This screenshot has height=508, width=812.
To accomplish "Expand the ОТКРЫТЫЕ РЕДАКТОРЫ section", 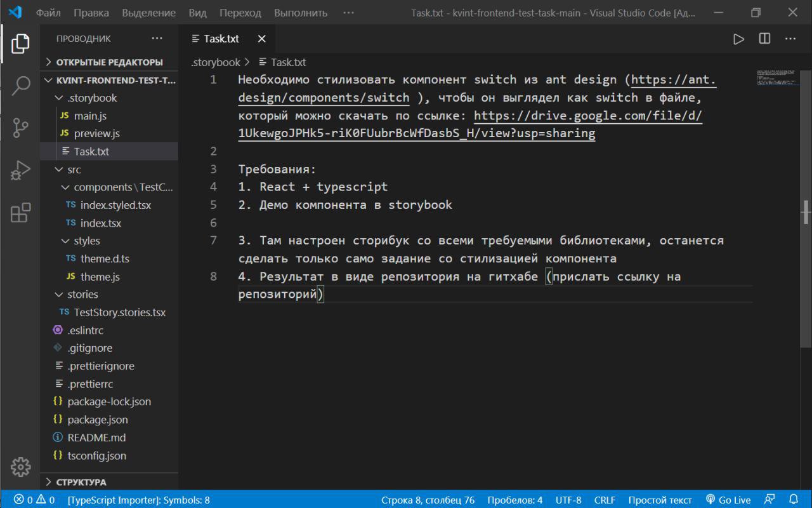I will coord(109,62).
